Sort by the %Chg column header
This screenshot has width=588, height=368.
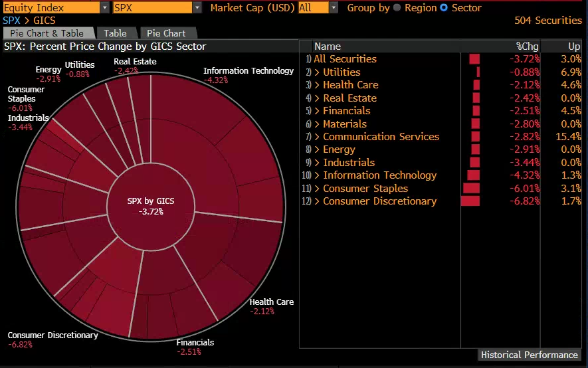528,46
